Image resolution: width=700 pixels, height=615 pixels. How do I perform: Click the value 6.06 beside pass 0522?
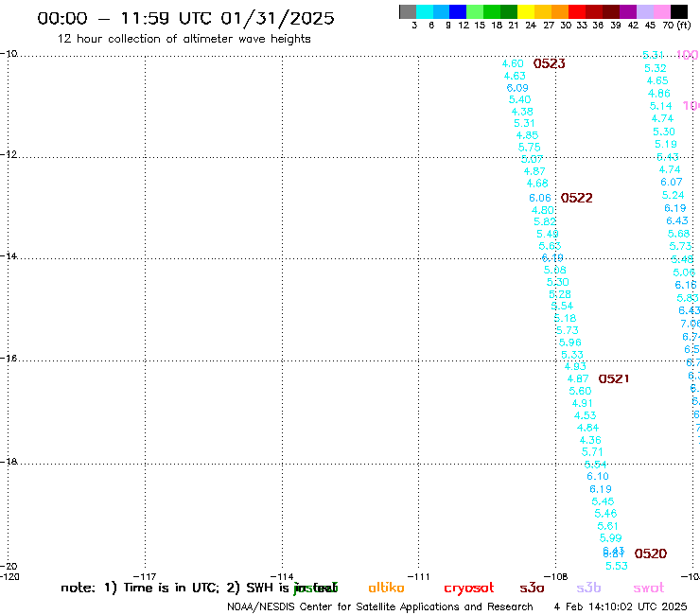tap(540, 198)
